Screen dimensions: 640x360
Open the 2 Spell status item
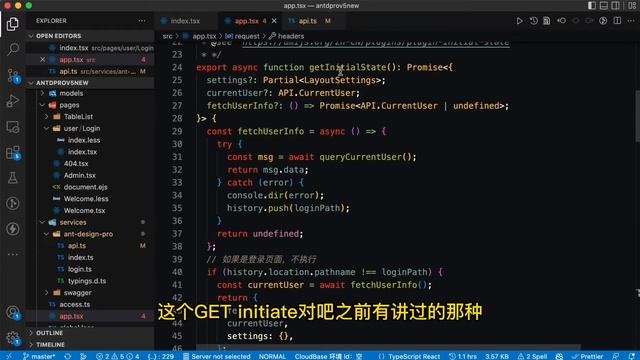coord(532,356)
